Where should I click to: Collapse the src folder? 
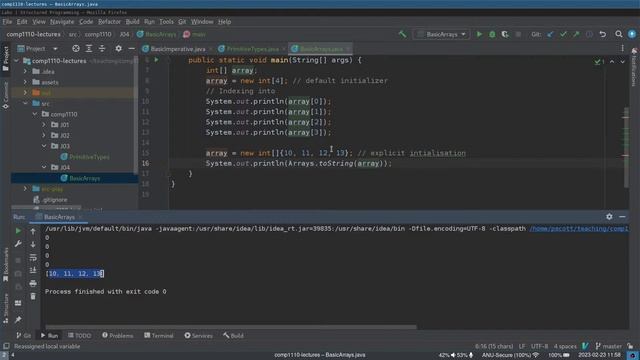25,104
